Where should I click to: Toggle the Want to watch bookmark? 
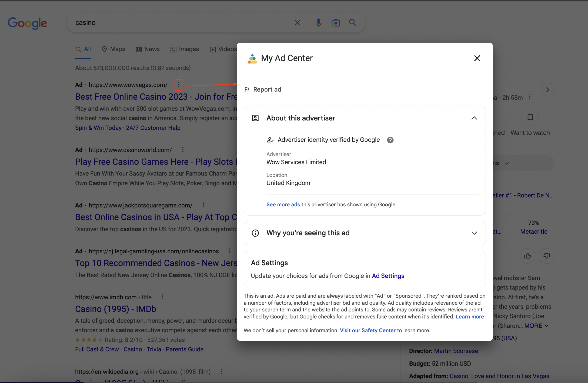tap(530, 117)
